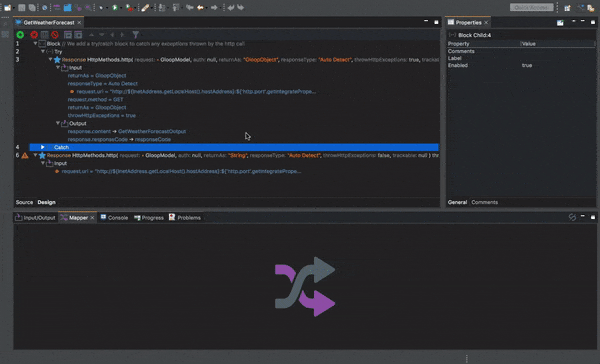The height and width of the screenshot is (364, 600).
Task: Select 'response.responseCode → responseCode' mapping
Action: (x=119, y=139)
